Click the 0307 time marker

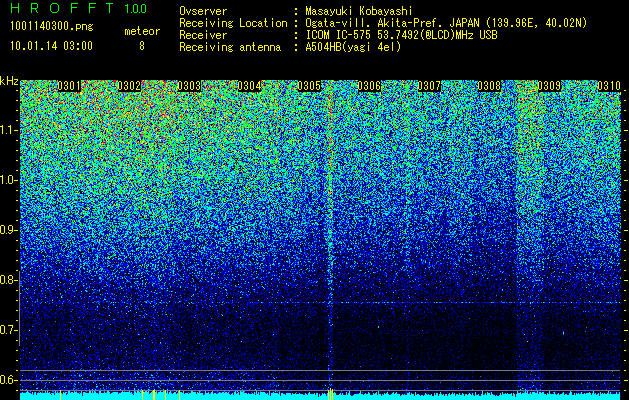click(429, 86)
